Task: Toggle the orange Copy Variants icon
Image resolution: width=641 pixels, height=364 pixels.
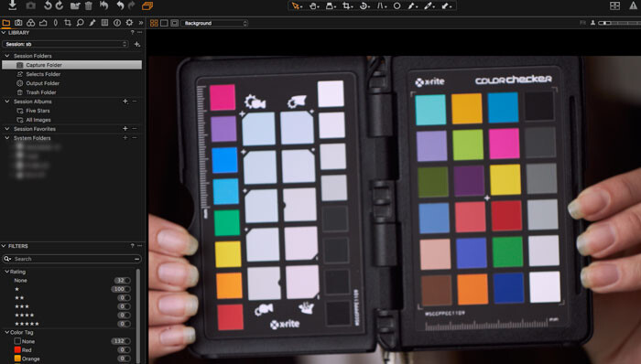Action: pos(147,5)
